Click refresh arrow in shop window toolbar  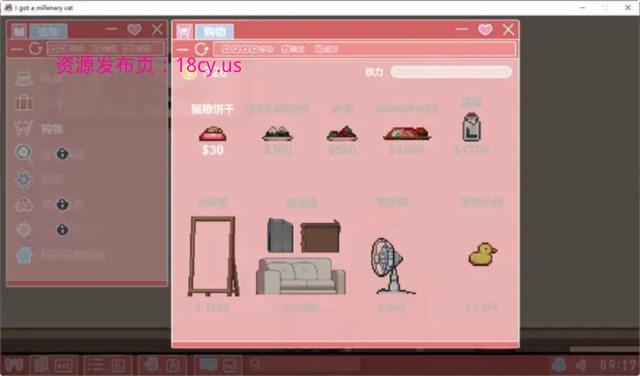click(x=201, y=49)
